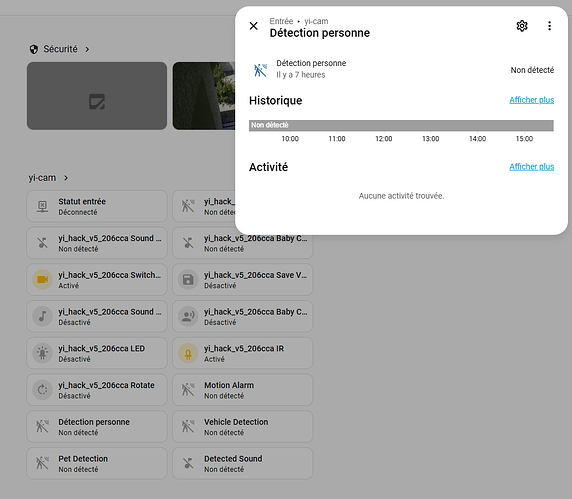Open the entity settings gear icon
This screenshot has width=572, height=499.
click(522, 26)
